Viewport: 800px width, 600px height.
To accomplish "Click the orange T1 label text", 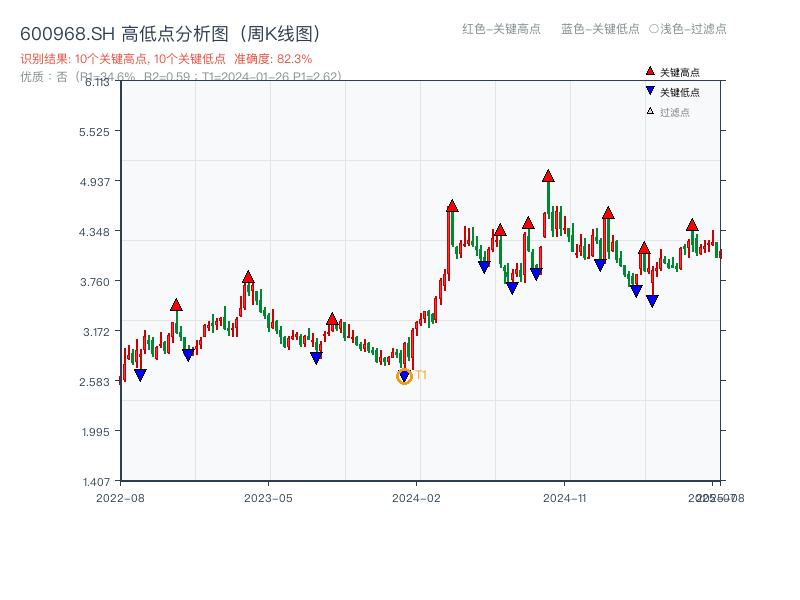I will 421,375.
